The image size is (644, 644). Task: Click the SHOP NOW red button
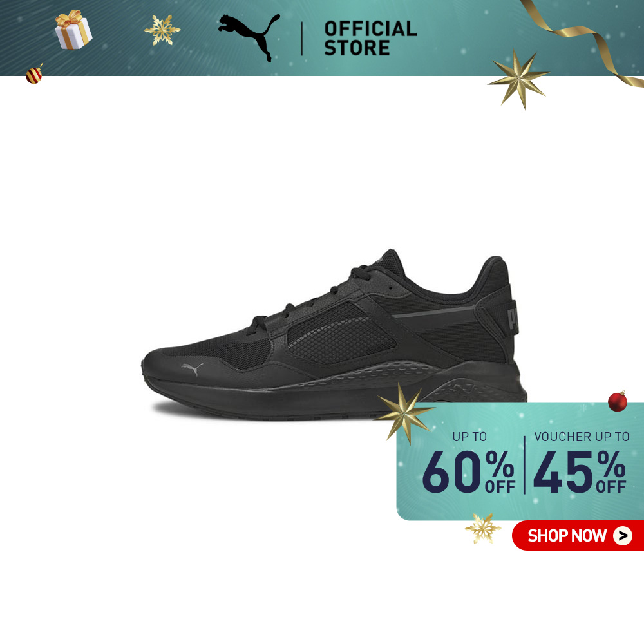[x=578, y=536]
